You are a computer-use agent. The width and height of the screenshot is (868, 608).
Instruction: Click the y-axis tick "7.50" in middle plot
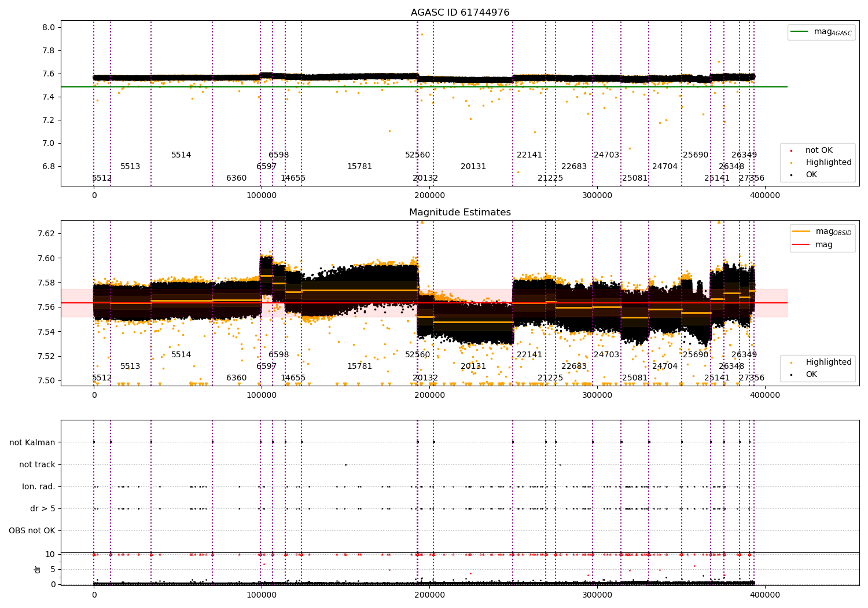pyautogui.click(x=46, y=381)
